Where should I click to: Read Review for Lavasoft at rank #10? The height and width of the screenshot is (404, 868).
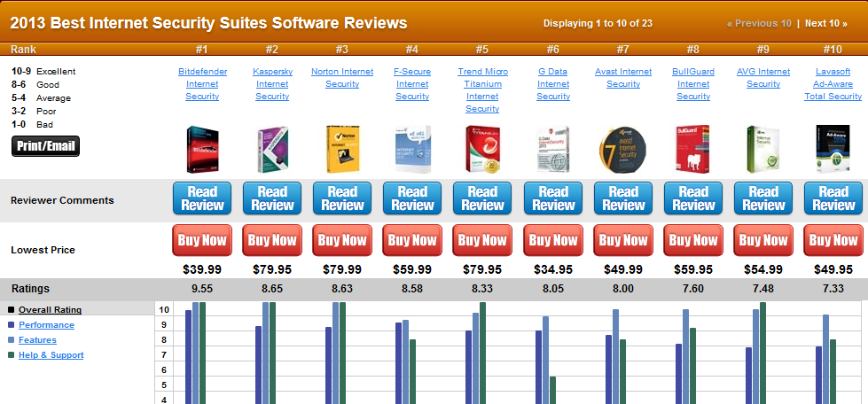pos(833,198)
